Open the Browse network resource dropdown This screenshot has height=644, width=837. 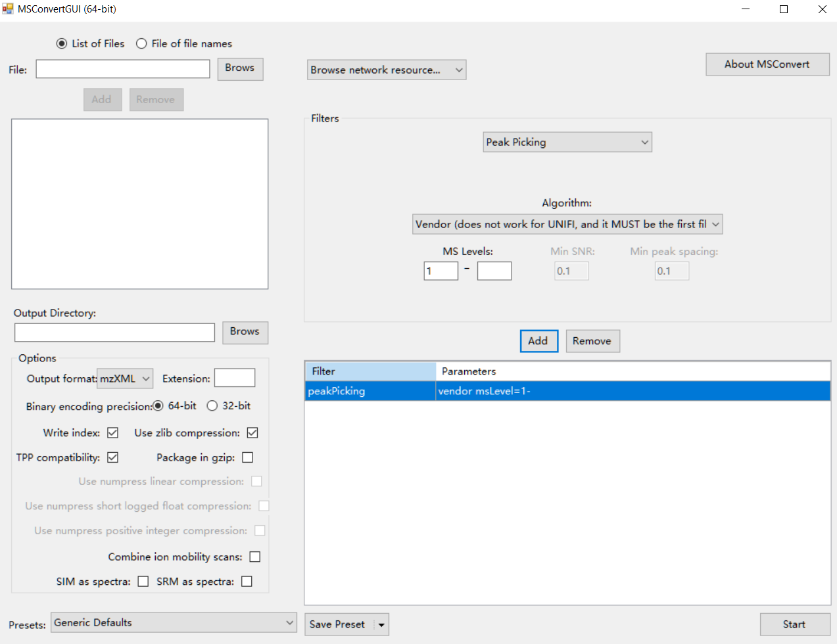click(387, 70)
